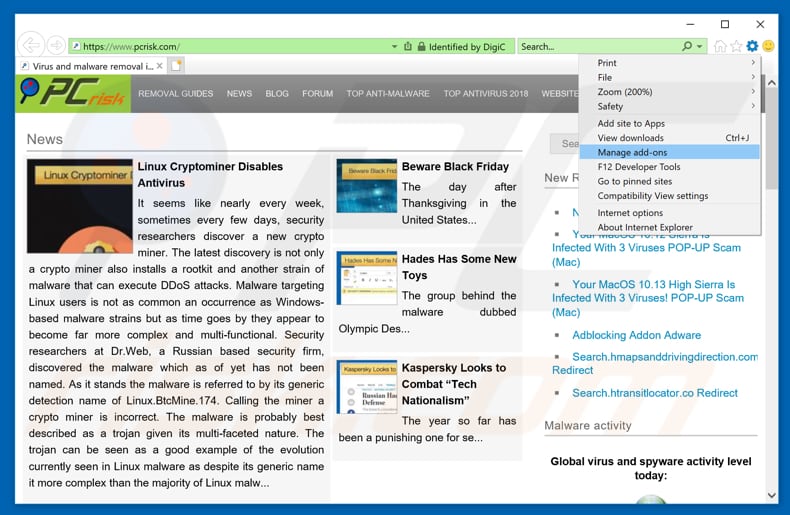This screenshot has width=790, height=515.
Task: Expand the File submenu
Action: (670, 78)
